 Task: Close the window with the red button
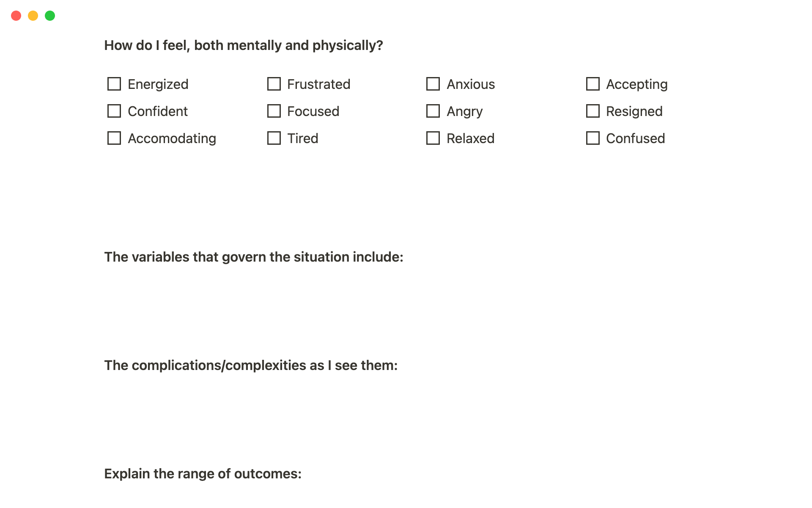(x=16, y=16)
